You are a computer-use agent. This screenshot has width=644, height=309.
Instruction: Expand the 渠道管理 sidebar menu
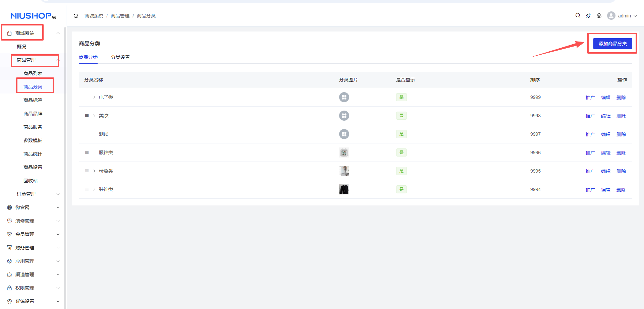[x=58, y=274]
